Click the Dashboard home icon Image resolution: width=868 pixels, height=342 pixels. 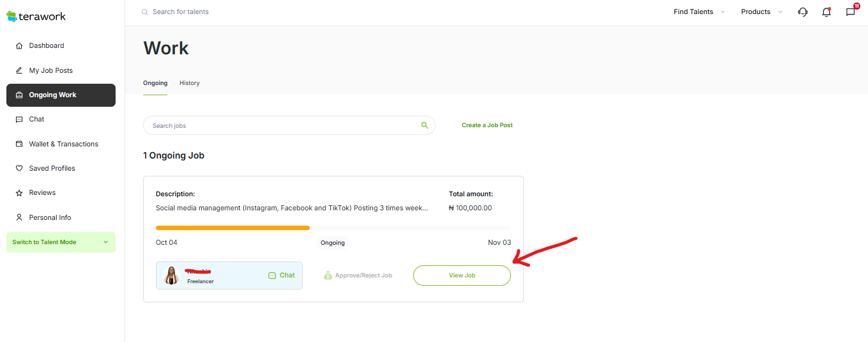click(19, 46)
